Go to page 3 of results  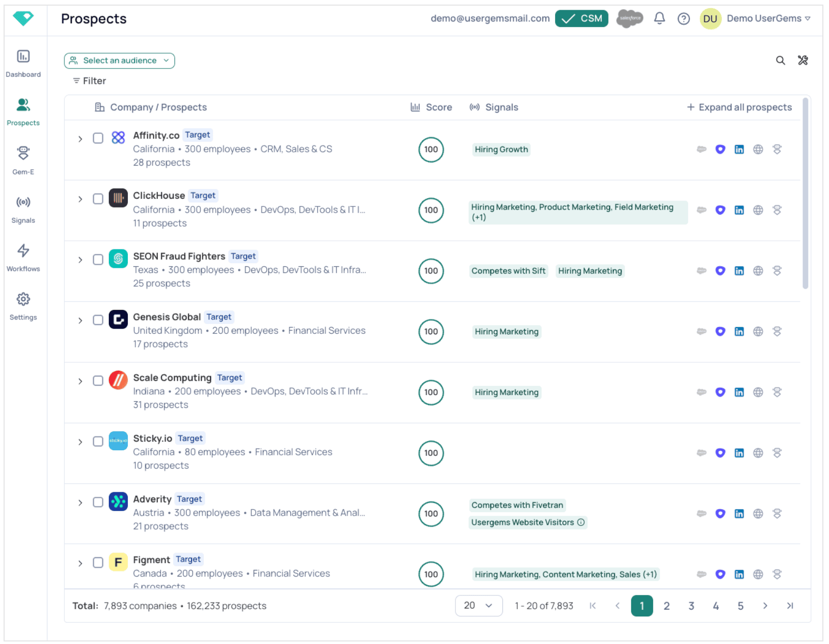pyautogui.click(x=691, y=606)
